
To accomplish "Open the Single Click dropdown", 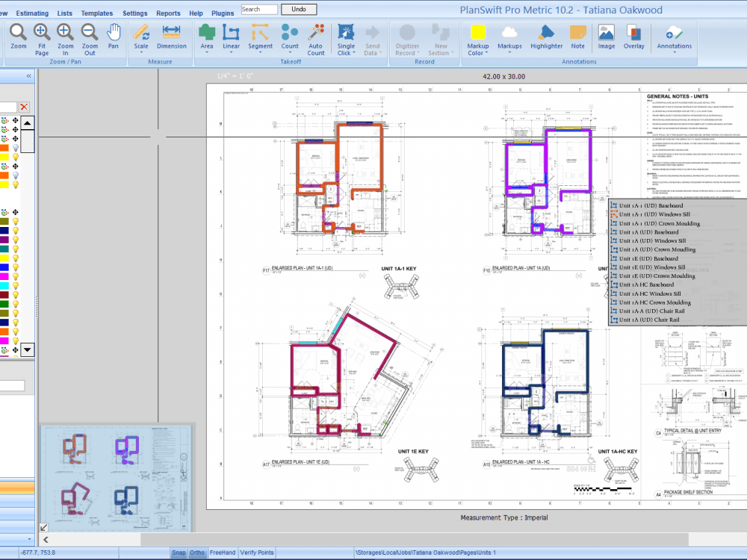I will pyautogui.click(x=353, y=53).
